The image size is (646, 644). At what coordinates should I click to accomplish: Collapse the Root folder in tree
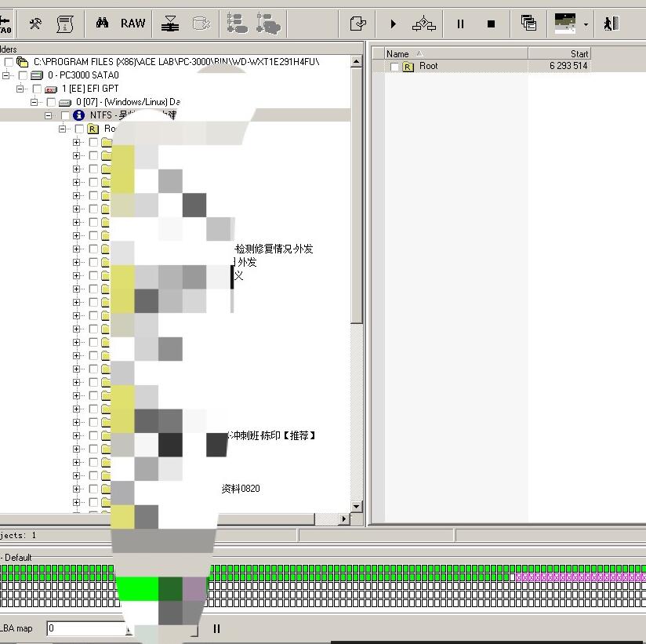tap(62, 129)
